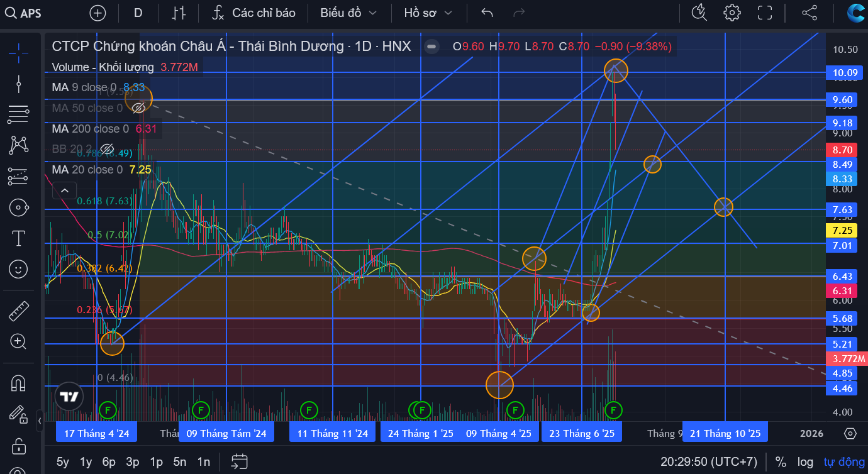The width and height of the screenshot is (868, 474).
Task: Open symbol search for APS
Action: [24, 13]
